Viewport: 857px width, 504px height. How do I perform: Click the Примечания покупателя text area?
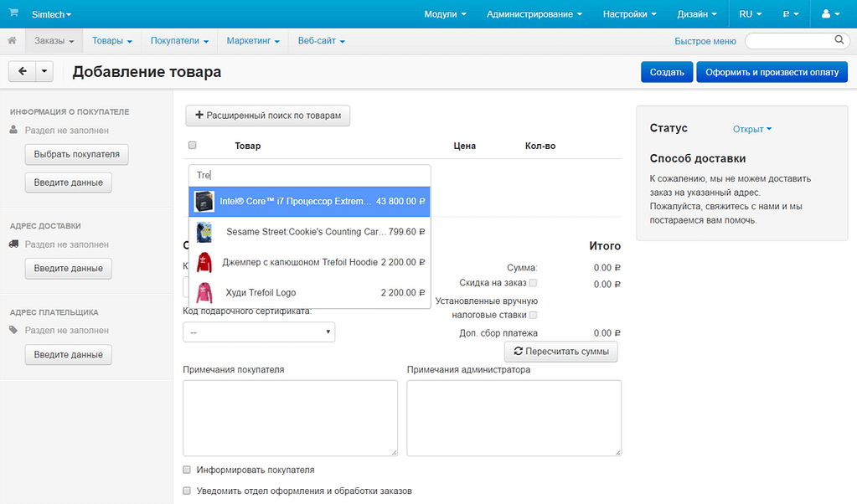coord(290,418)
